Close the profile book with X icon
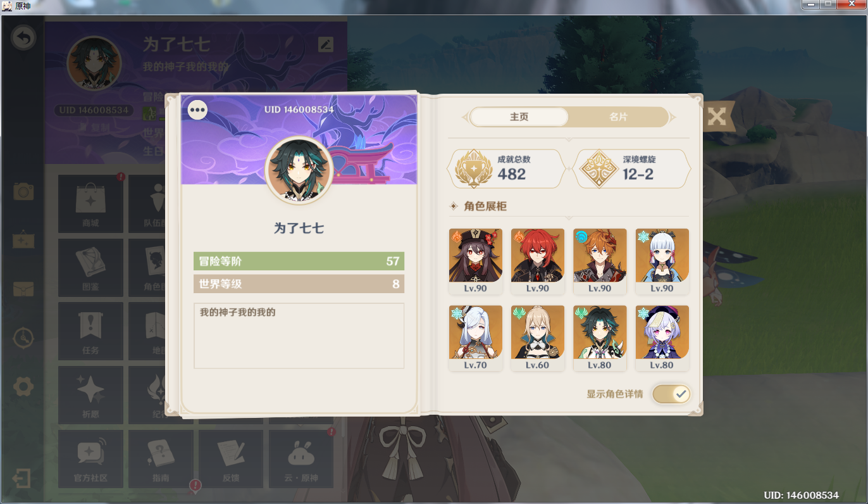 [x=716, y=117]
